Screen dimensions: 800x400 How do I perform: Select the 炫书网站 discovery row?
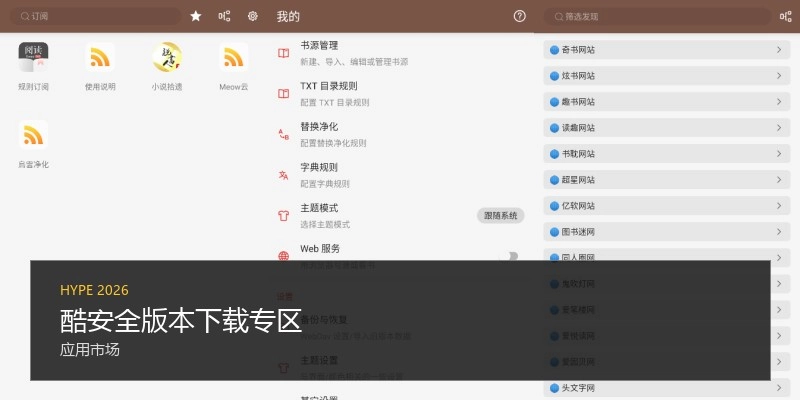point(667,76)
